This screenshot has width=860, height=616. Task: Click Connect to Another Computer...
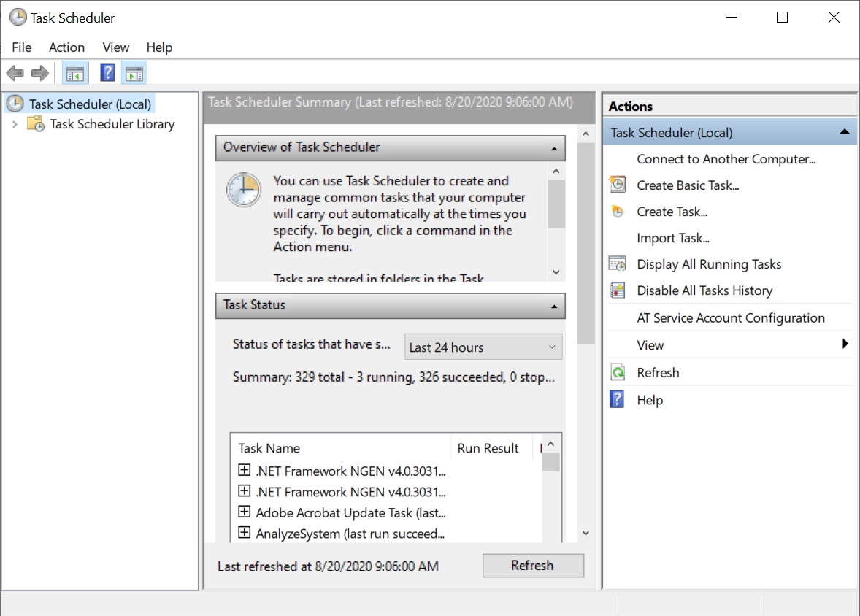[x=726, y=159]
